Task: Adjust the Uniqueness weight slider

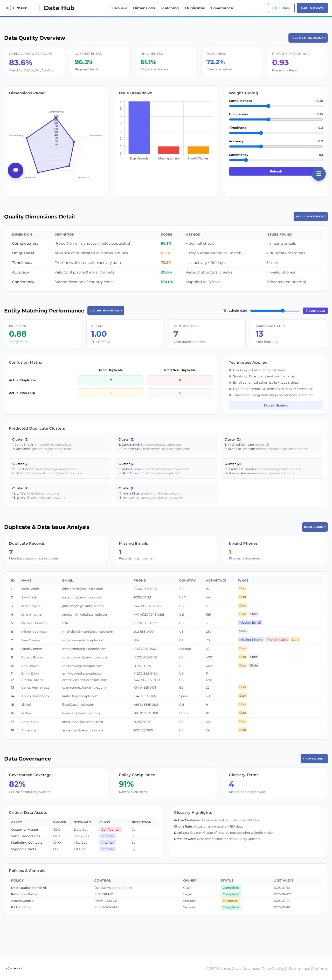Action: coord(276,119)
